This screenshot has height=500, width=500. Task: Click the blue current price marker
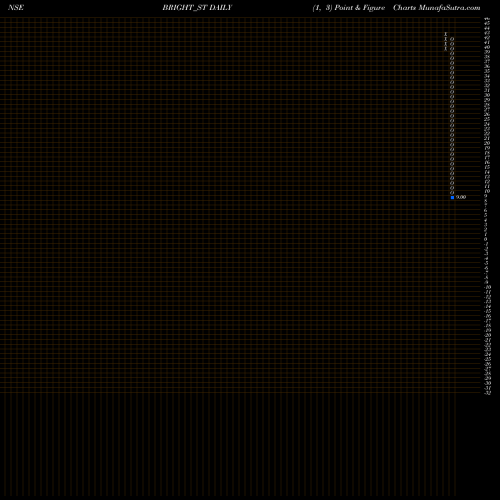(x=452, y=197)
